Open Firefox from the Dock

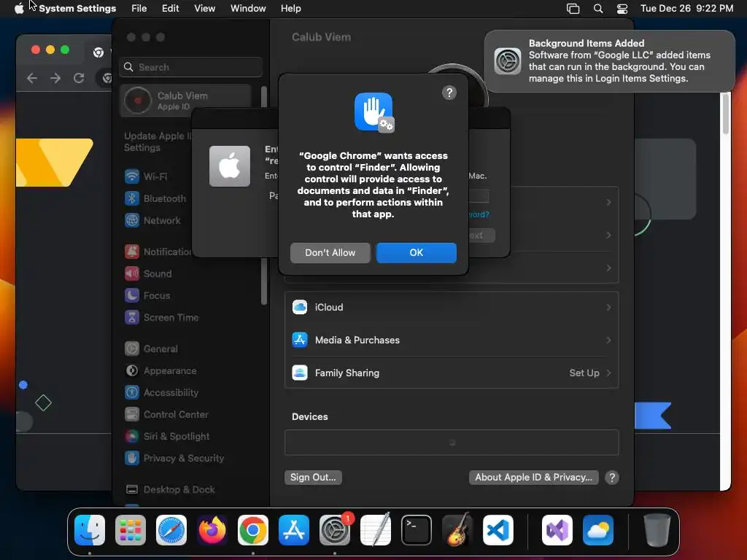[212, 530]
